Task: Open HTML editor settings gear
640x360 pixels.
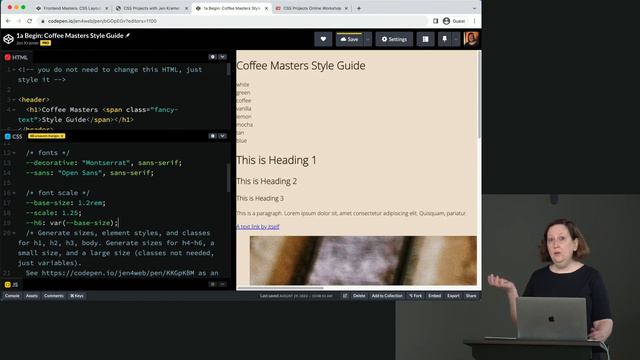Action: tap(213, 57)
